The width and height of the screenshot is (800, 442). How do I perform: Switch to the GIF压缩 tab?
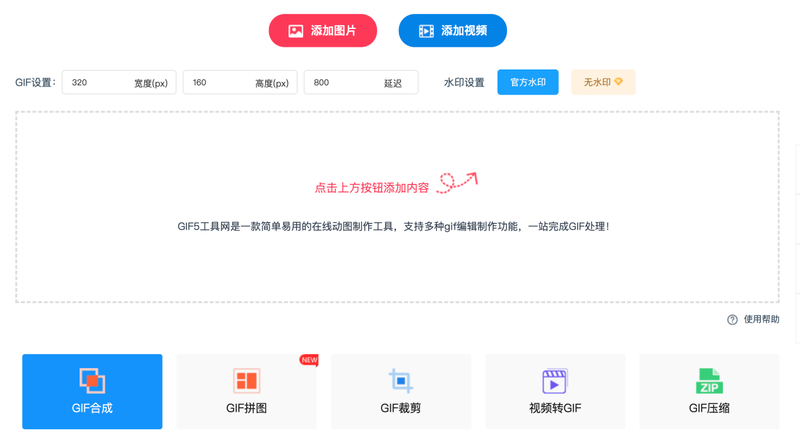coord(709,391)
